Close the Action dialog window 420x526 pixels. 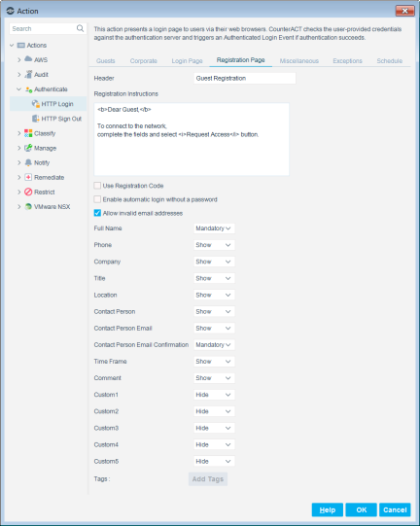[404, 11]
